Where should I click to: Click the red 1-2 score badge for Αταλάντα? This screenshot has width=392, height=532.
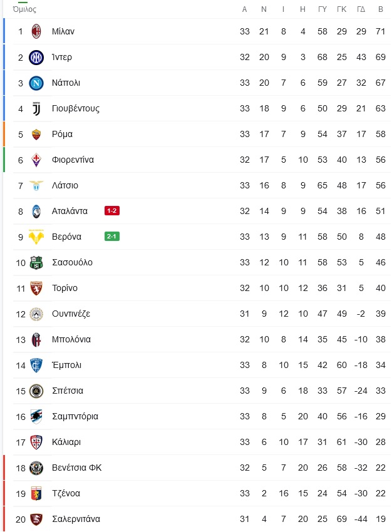click(x=112, y=211)
